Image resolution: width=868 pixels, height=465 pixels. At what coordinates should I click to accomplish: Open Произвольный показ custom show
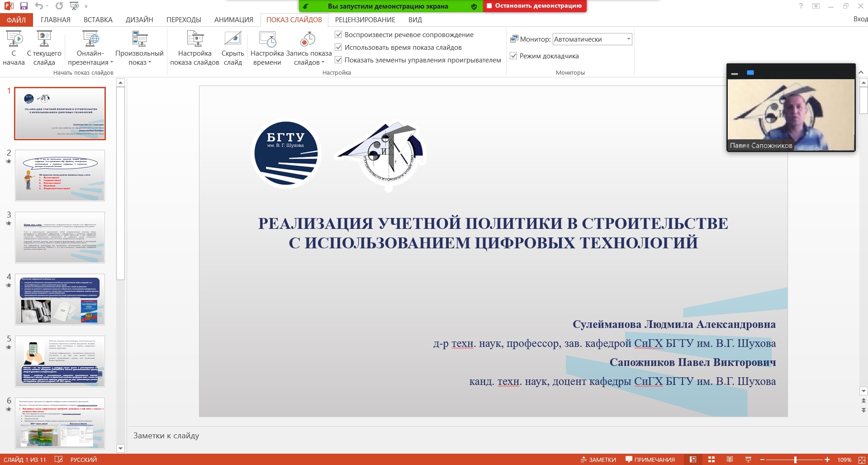pos(139,48)
